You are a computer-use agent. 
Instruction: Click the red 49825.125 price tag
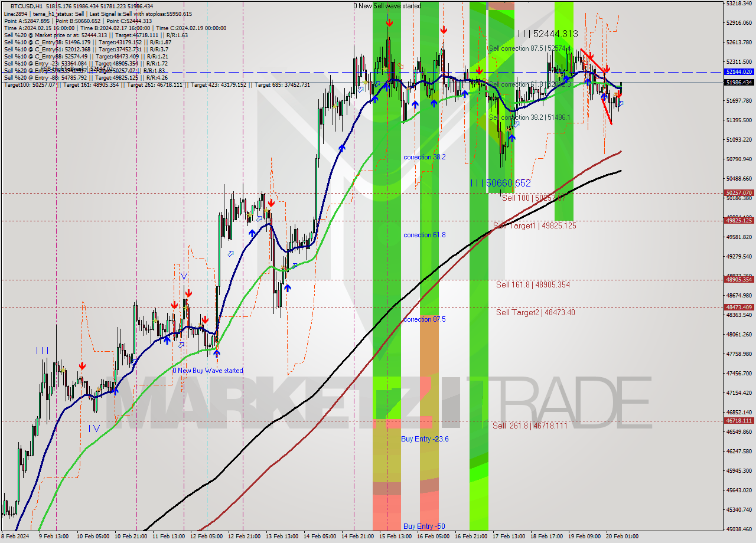tap(739, 220)
